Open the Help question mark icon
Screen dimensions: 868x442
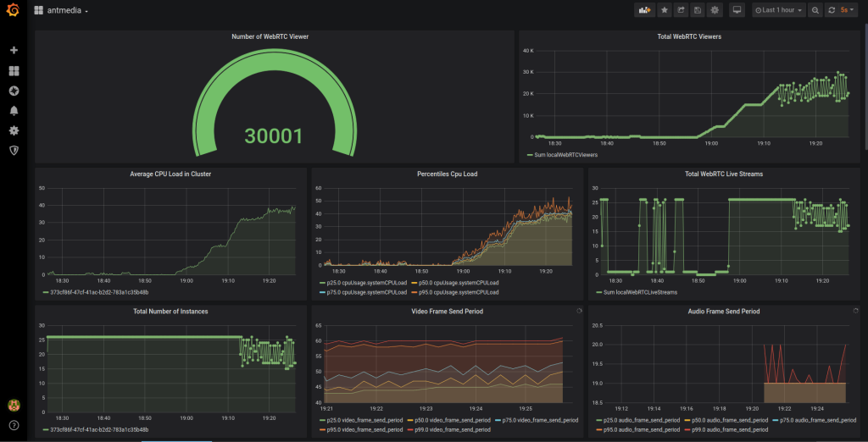pyautogui.click(x=14, y=425)
